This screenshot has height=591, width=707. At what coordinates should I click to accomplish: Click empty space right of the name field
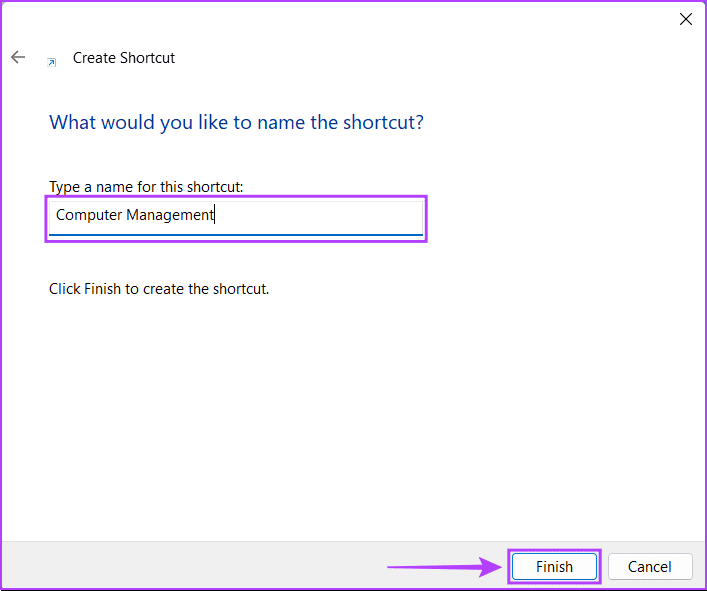point(560,216)
